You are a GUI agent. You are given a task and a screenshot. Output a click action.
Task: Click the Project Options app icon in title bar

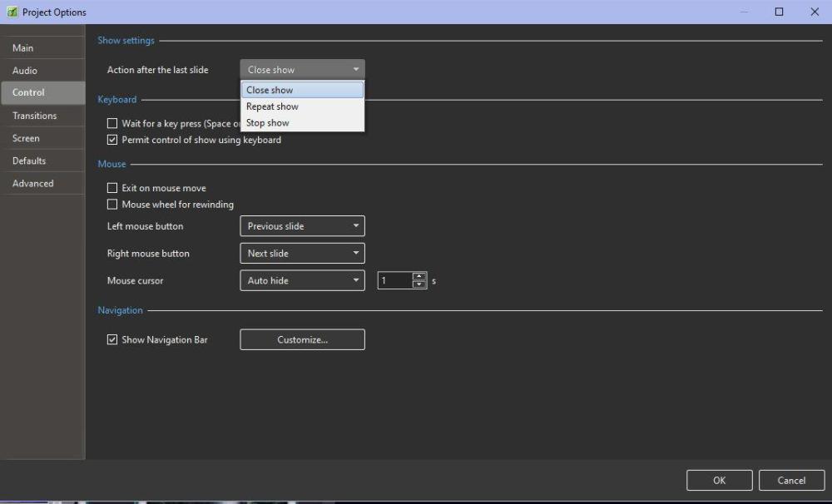coord(12,12)
